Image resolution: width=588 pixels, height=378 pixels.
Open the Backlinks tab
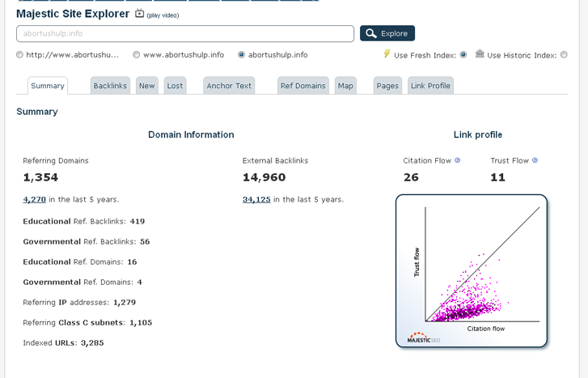click(110, 86)
